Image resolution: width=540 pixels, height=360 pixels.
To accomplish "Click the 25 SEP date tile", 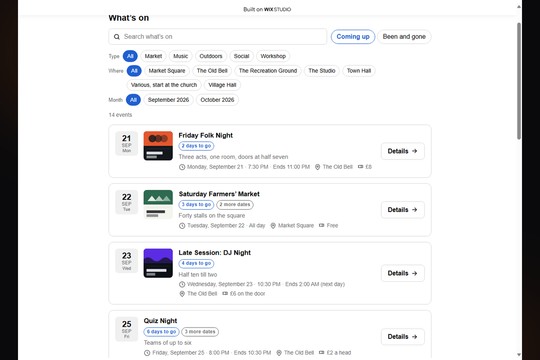I will 126,329.
